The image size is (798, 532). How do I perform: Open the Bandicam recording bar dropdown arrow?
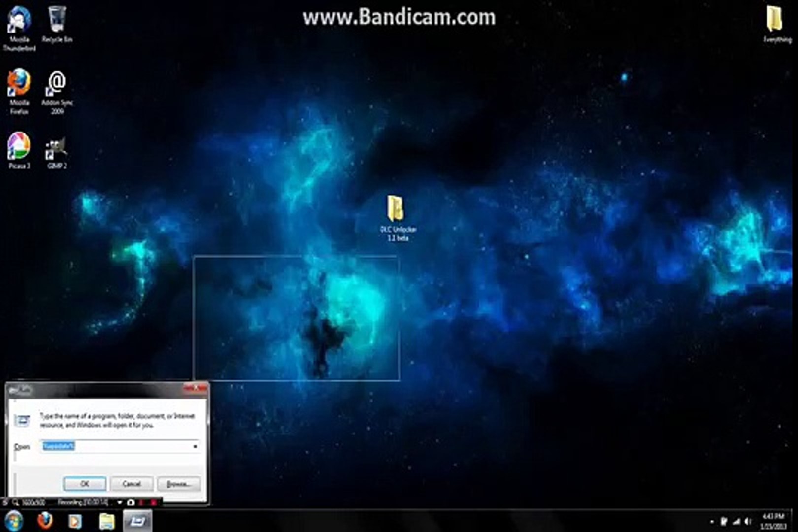pyautogui.click(x=119, y=502)
